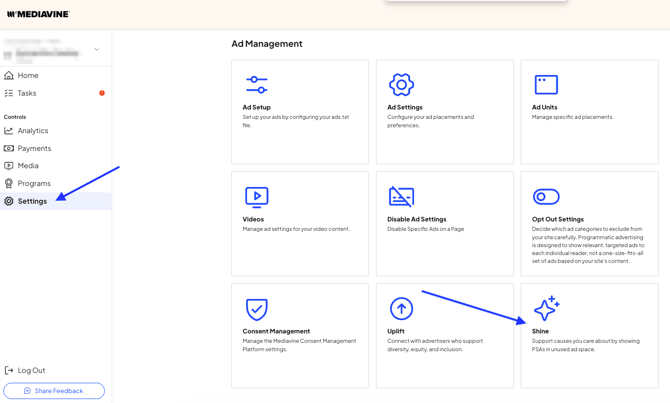670x403 pixels.
Task: Click the Ad Setup sliders icon
Action: [256, 85]
